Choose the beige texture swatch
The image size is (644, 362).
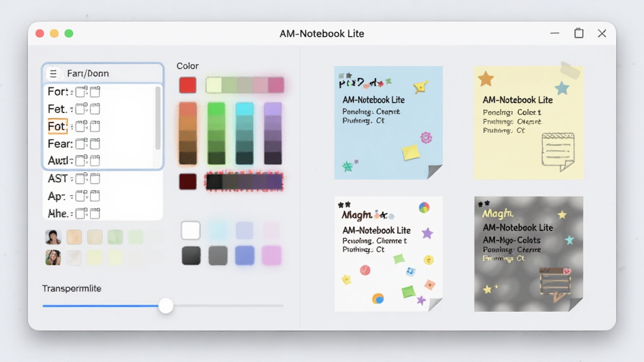click(x=94, y=237)
